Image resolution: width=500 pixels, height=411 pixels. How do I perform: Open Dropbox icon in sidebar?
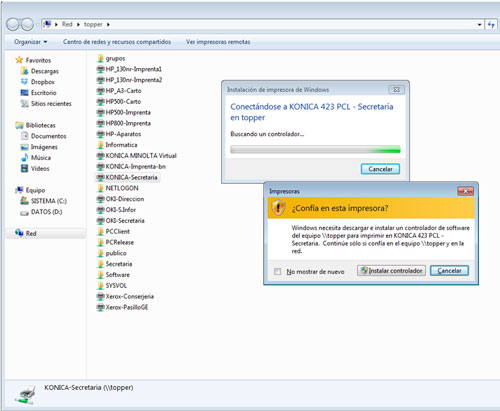24,82
